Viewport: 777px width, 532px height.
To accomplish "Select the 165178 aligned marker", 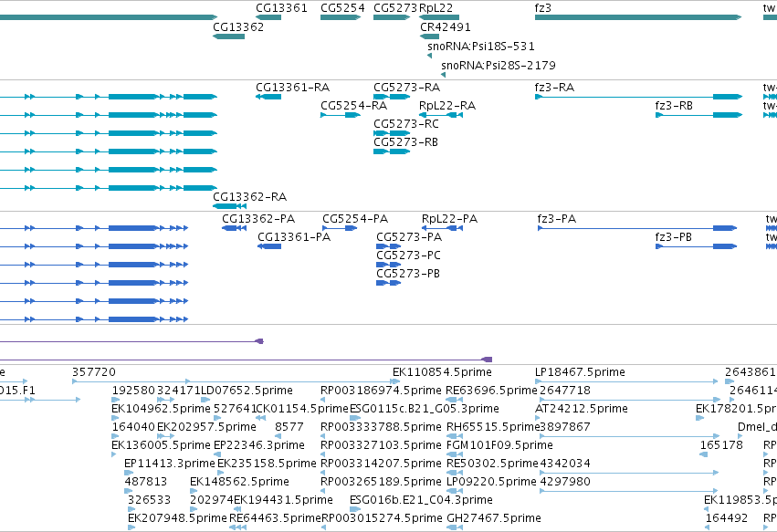I will click(x=703, y=454).
